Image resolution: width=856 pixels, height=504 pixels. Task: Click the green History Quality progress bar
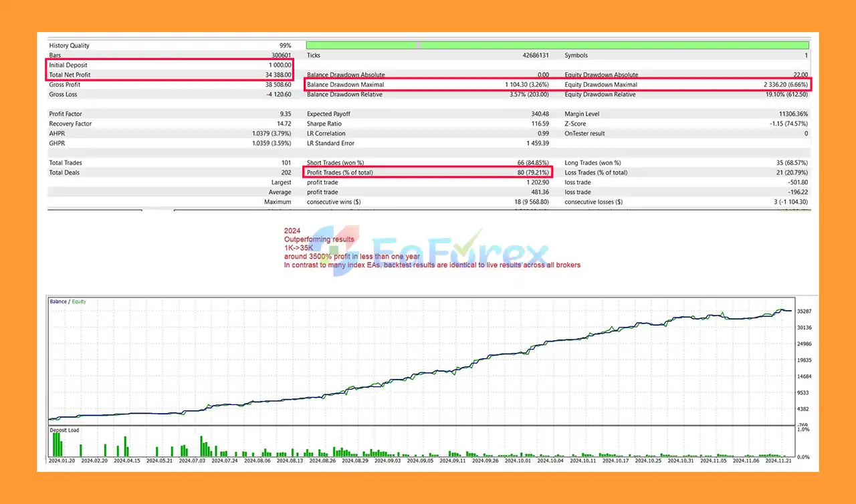[x=557, y=45]
